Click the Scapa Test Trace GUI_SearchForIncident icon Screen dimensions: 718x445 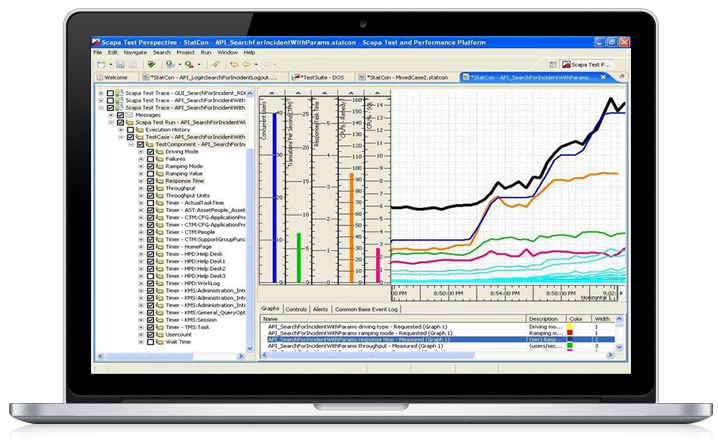pos(120,93)
